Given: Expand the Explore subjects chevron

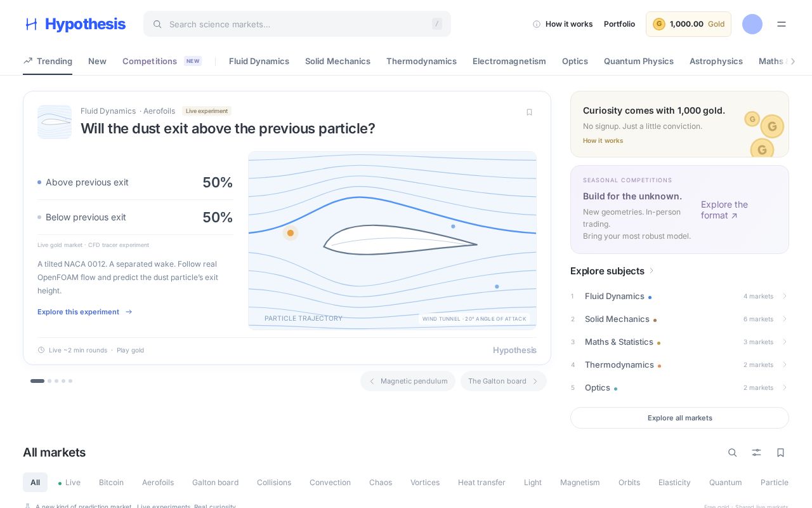Looking at the screenshot, I should [x=652, y=271].
